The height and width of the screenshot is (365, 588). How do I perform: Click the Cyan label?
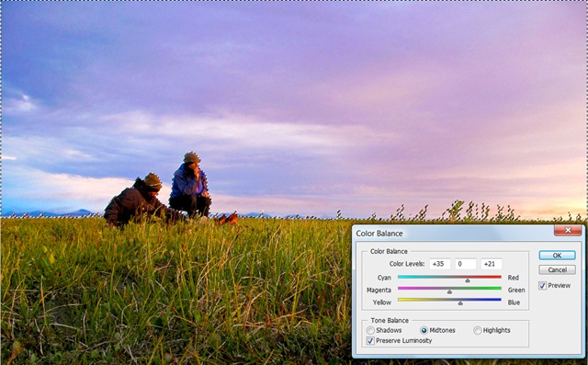tap(384, 278)
